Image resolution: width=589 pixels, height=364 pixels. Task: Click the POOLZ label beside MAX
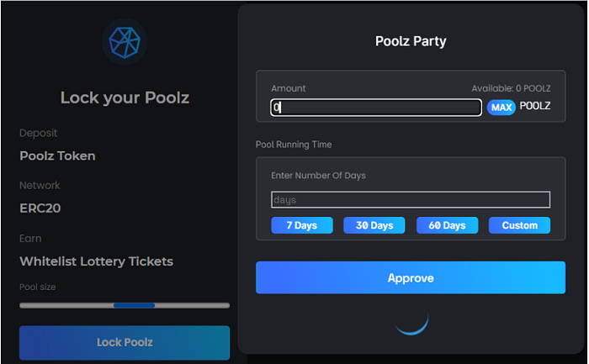(x=534, y=107)
